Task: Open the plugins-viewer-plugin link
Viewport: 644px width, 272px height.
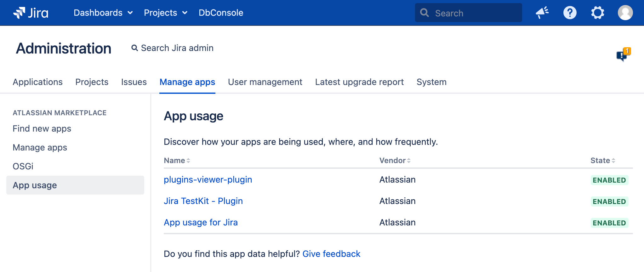Action: coord(208,180)
